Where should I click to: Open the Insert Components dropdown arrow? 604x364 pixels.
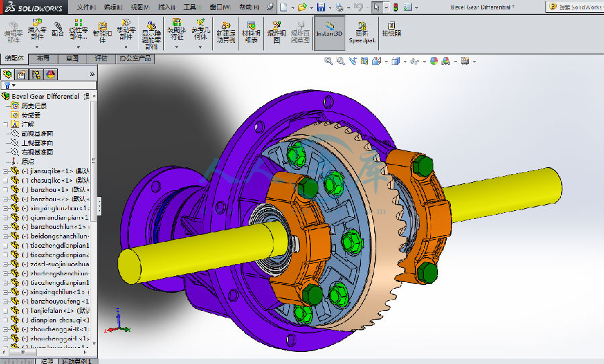click(36, 47)
